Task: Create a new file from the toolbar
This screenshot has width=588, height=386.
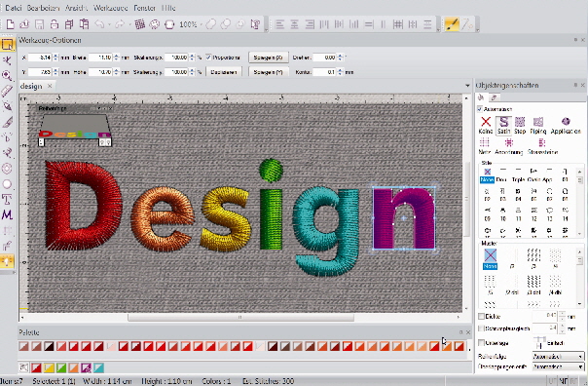Action: [10, 24]
